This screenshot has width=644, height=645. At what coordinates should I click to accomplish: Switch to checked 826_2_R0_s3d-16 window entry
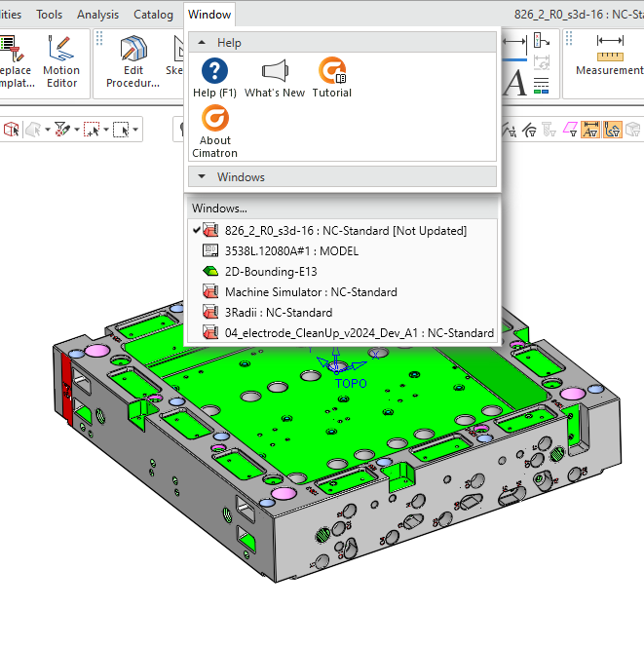[345, 231]
